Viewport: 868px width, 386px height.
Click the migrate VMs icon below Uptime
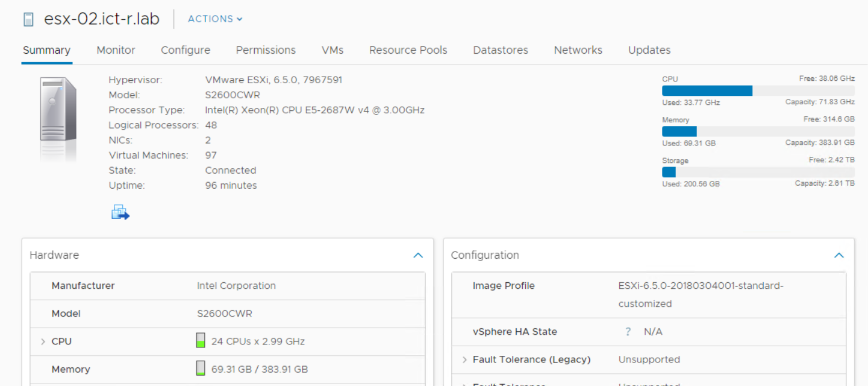pos(120,212)
